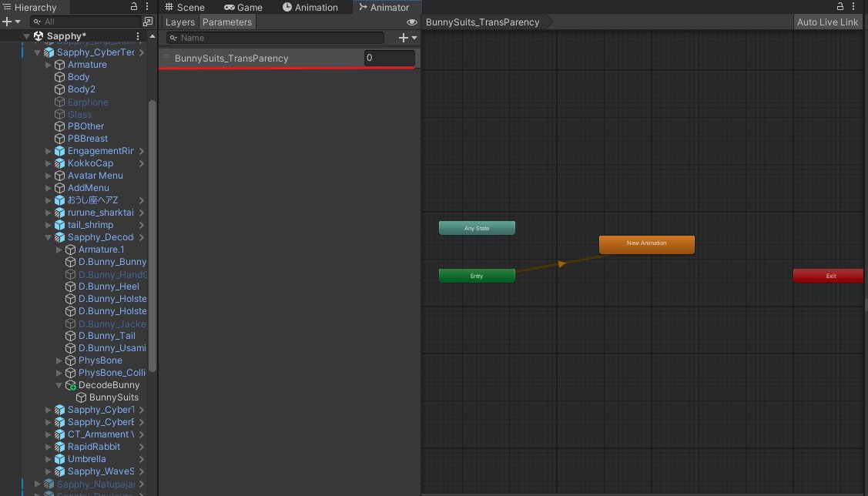Grab the parameter row reorder handle

166,56
